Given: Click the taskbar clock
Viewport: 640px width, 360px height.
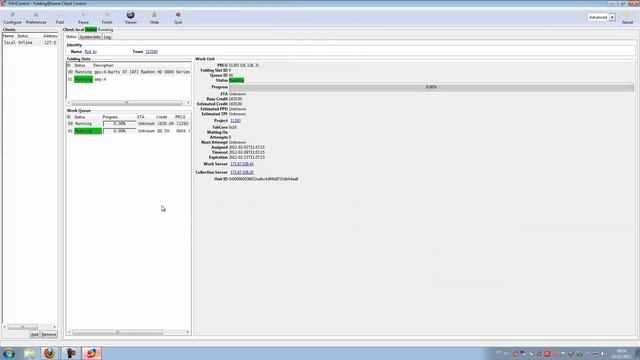Looking at the screenshot, I should point(621,354).
